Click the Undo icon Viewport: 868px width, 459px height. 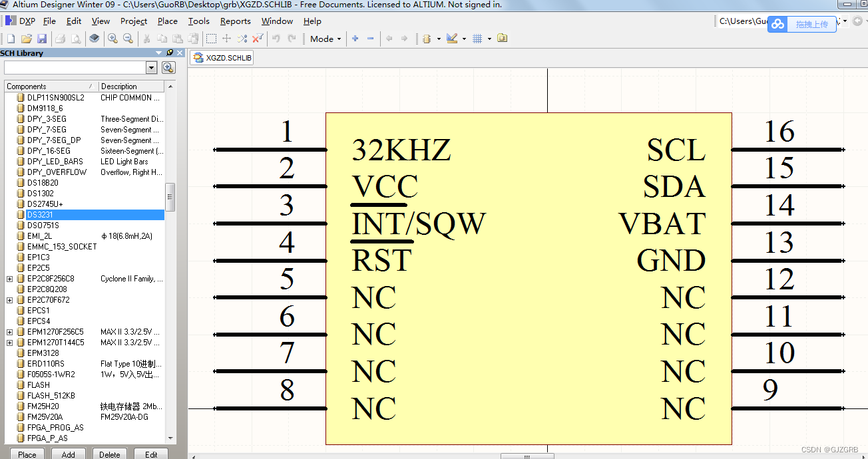(276, 38)
